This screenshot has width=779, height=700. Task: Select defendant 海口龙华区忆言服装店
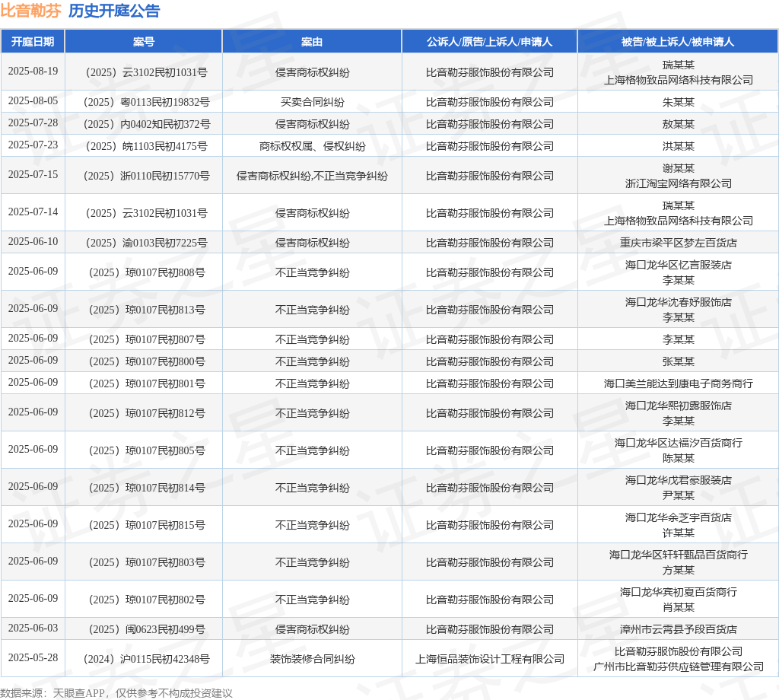pyautogui.click(x=678, y=266)
